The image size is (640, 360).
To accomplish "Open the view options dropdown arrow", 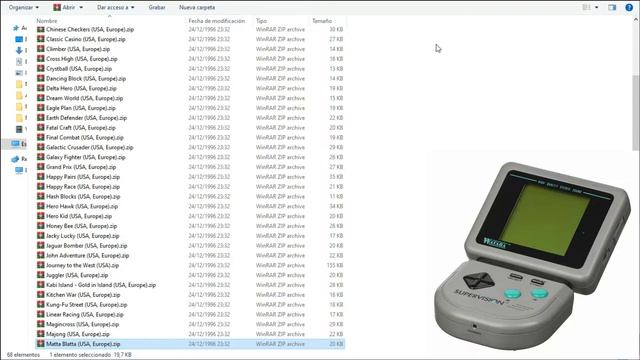I will tap(596, 7).
